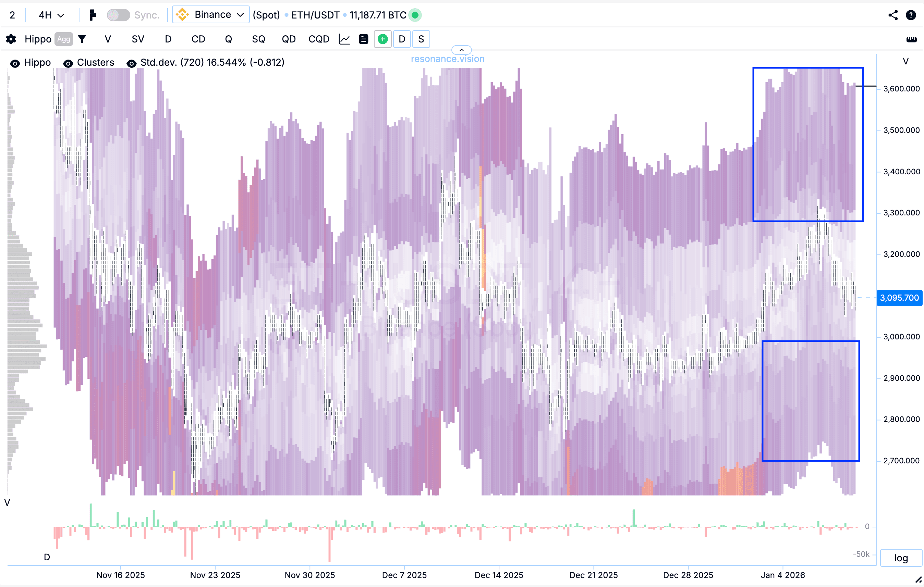Click the log scale button
Viewport: 924px width, 587px height.
(900, 558)
